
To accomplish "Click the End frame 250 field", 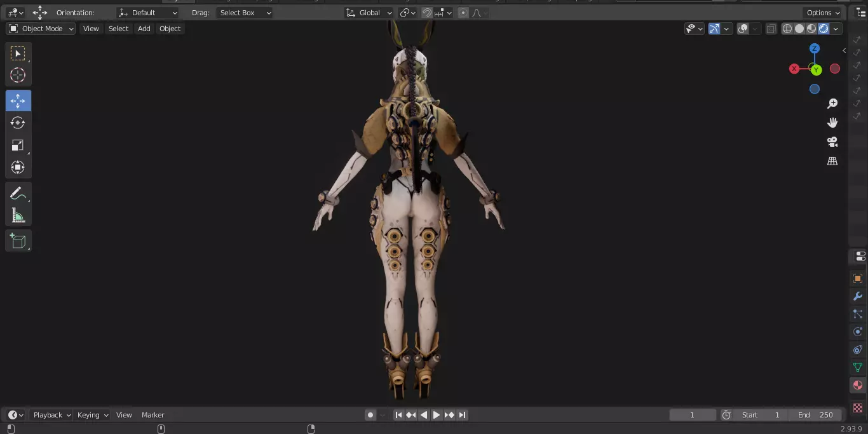I will (x=815, y=415).
